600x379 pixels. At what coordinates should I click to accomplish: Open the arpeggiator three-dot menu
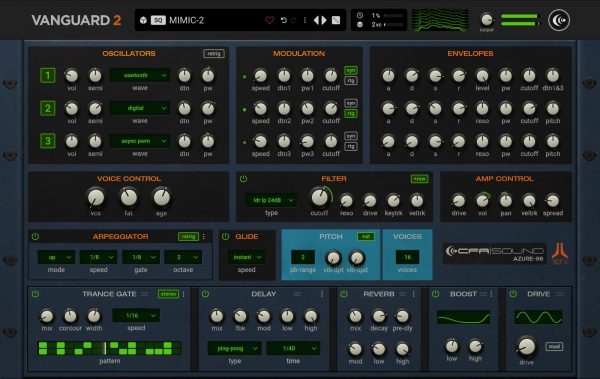click(204, 237)
